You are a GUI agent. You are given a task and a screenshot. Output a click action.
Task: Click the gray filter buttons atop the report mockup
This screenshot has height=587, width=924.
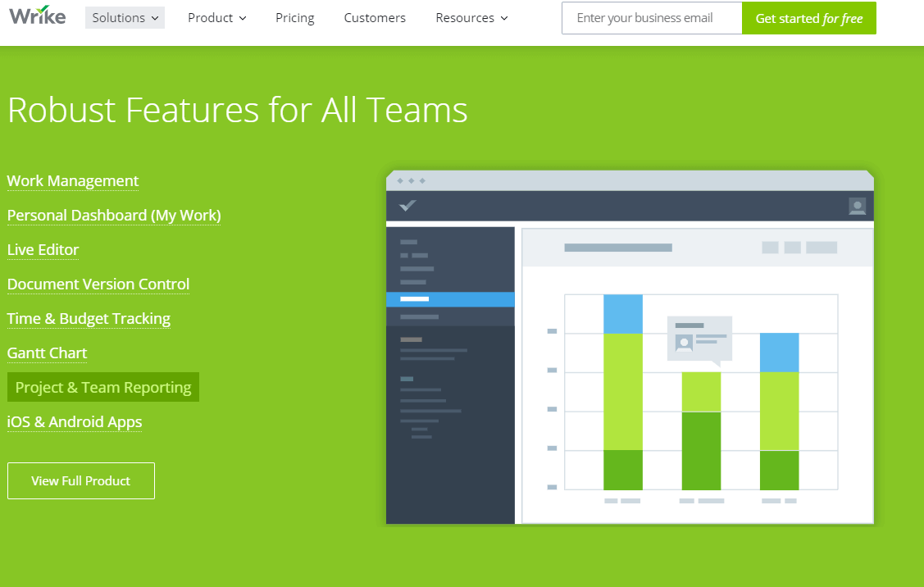(x=799, y=246)
